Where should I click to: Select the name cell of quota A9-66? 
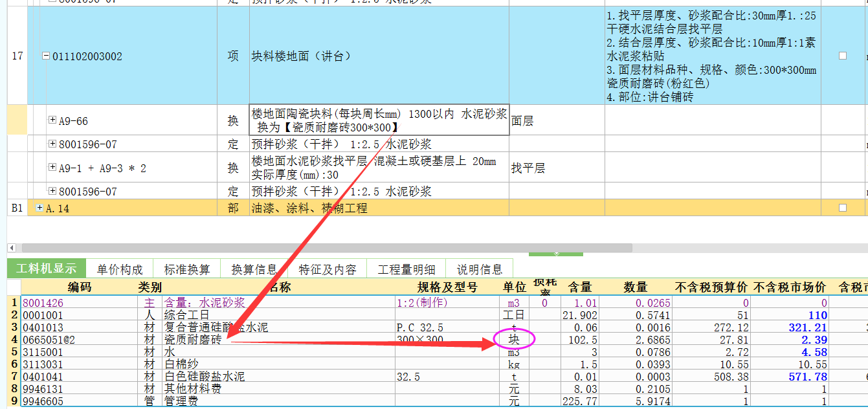click(379, 120)
